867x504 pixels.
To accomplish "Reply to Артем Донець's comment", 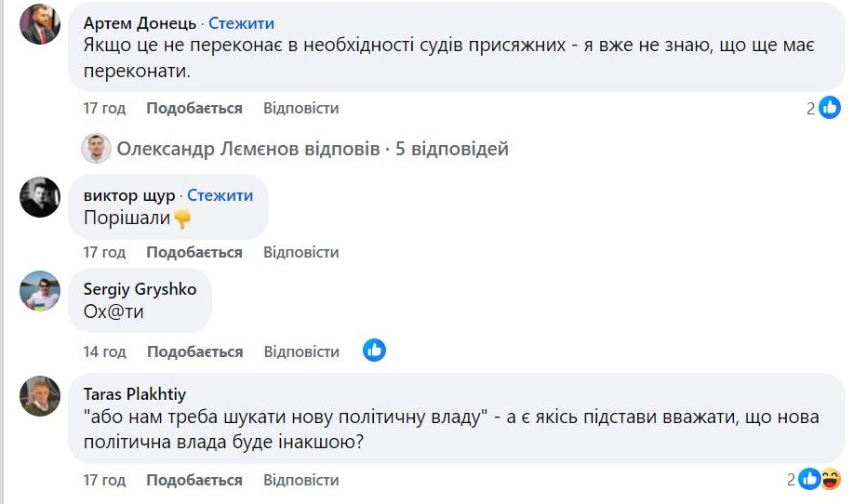I will (300, 108).
